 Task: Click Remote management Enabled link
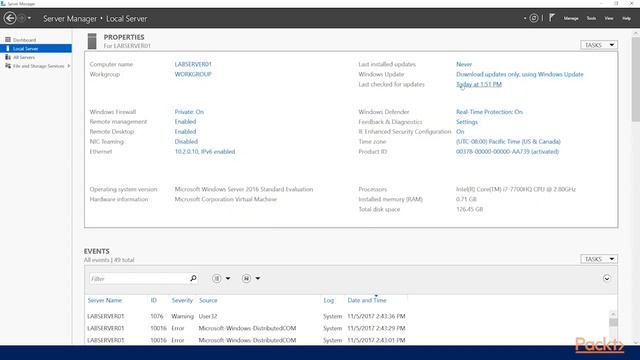tap(185, 122)
